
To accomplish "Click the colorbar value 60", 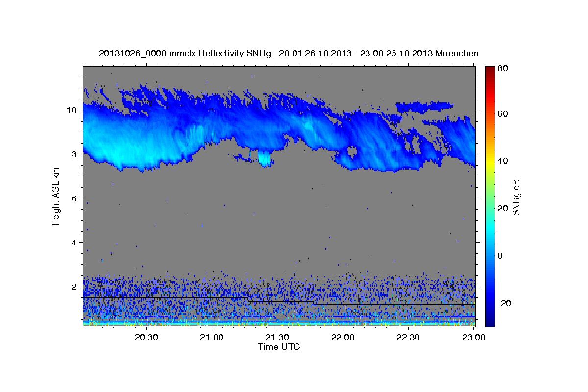I will point(502,114).
